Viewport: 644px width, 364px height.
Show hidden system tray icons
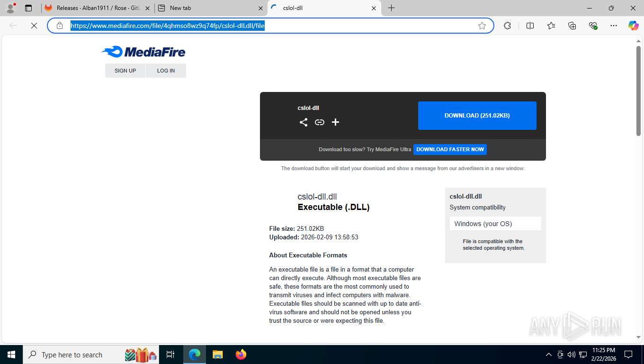549,355
